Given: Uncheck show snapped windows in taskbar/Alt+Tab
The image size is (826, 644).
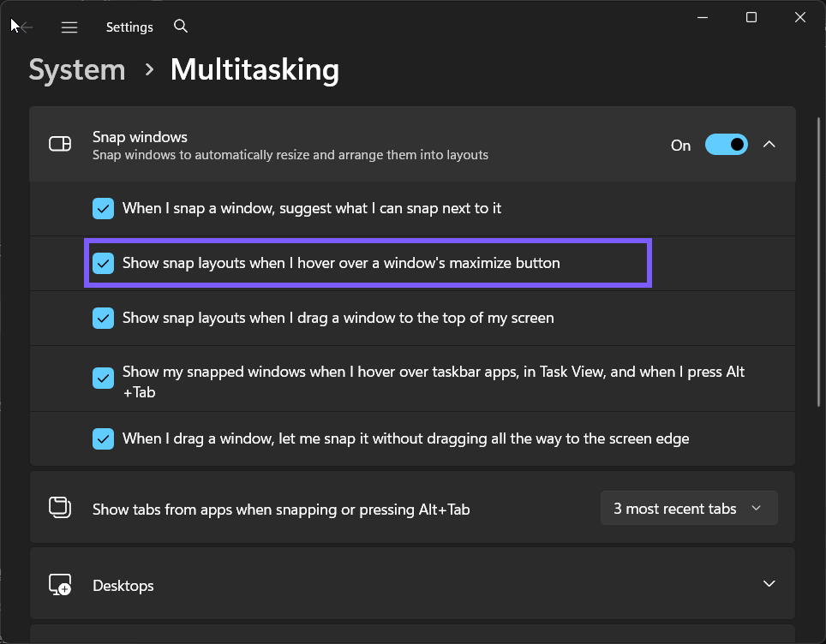Looking at the screenshot, I should [x=103, y=378].
